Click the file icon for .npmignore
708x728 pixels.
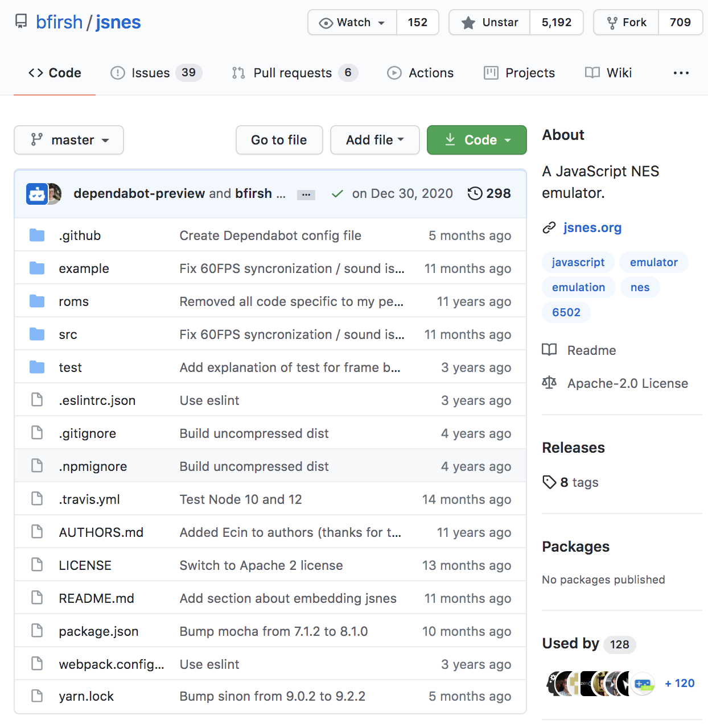(x=37, y=466)
